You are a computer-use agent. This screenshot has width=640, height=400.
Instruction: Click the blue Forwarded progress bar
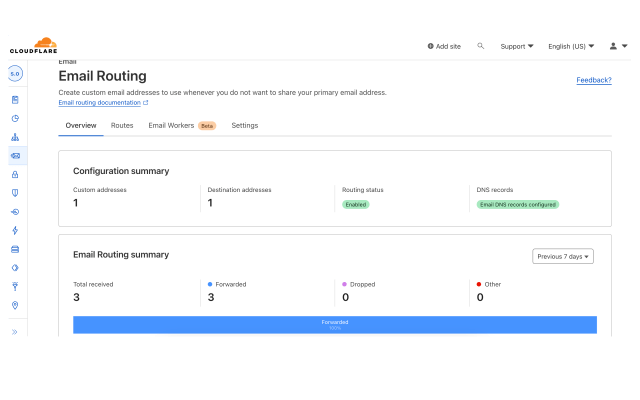pyautogui.click(x=335, y=325)
